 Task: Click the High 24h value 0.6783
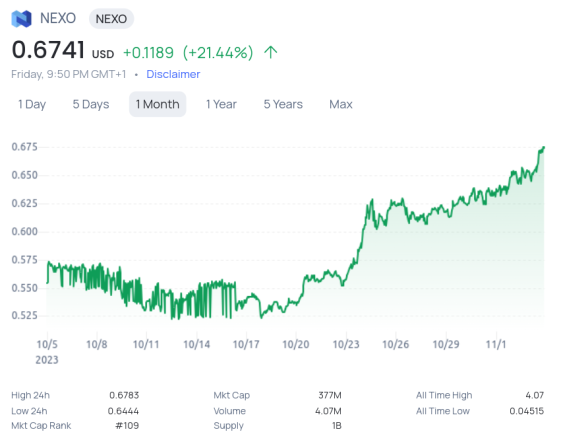pos(124,395)
